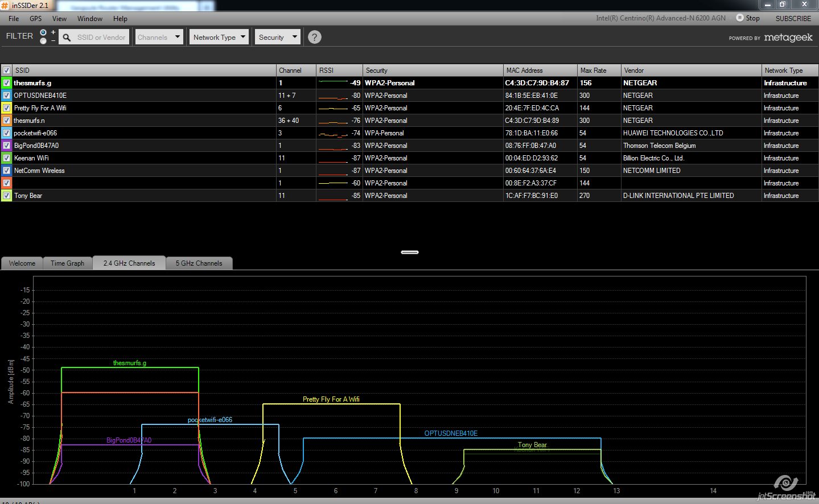Uncheck the OPTUSDNEB410E network checkbox

point(6,96)
